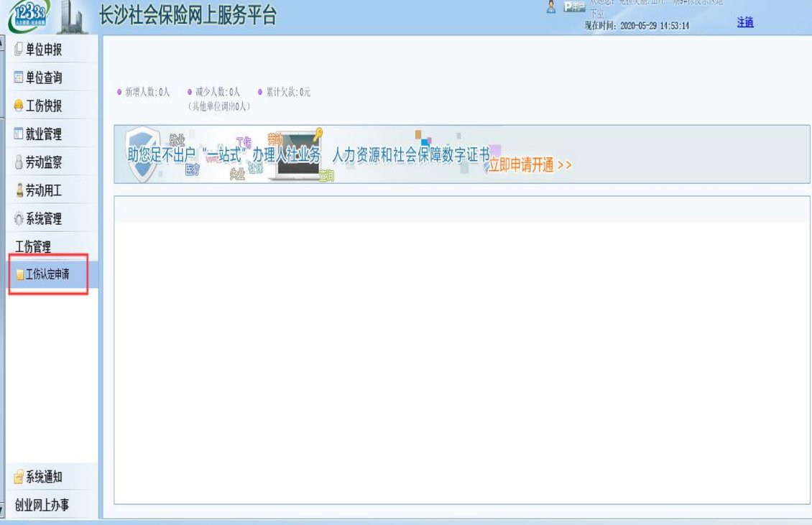
Task: Click the 单位申报 document icon
Action: click(18, 49)
